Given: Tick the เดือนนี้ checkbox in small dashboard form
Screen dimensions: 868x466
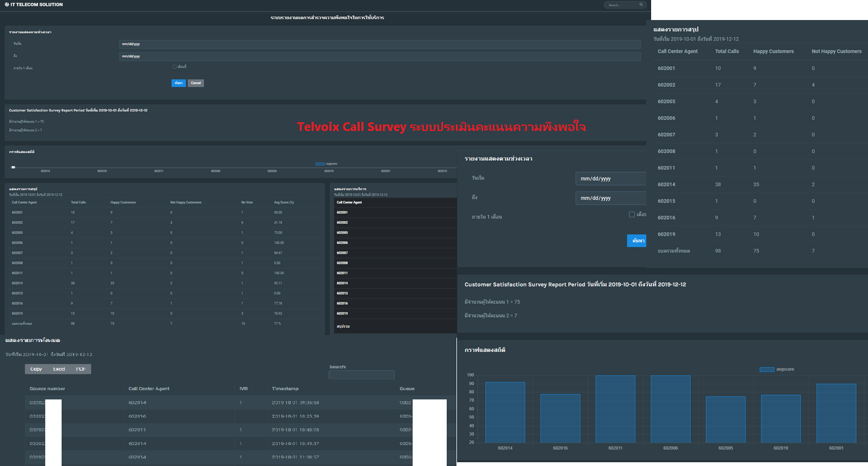Looking at the screenshot, I should [174, 67].
